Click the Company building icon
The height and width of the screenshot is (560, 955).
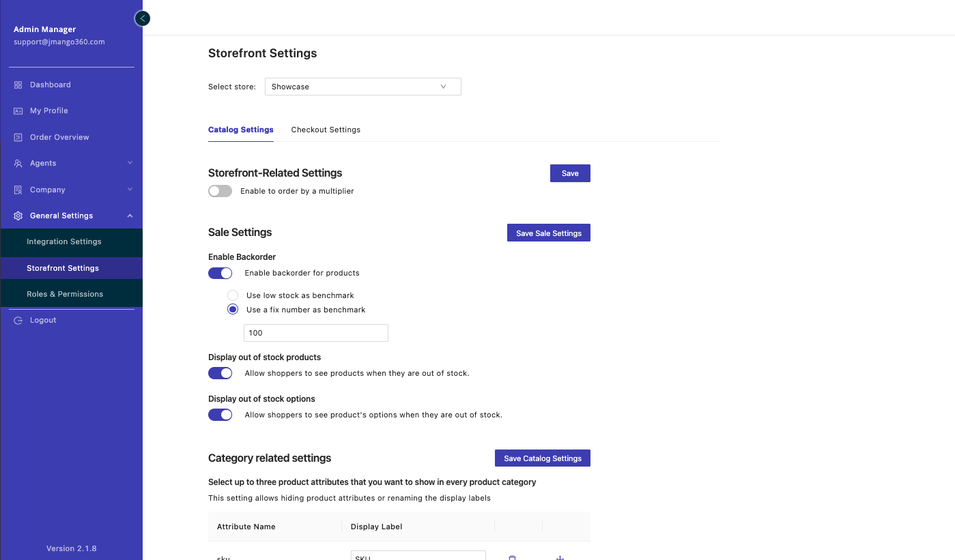[18, 190]
